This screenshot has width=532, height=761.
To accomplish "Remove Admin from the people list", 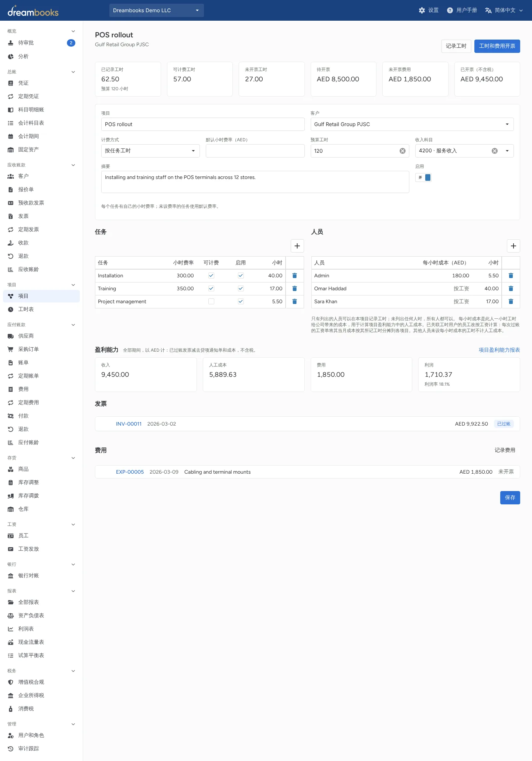I will coord(511,275).
